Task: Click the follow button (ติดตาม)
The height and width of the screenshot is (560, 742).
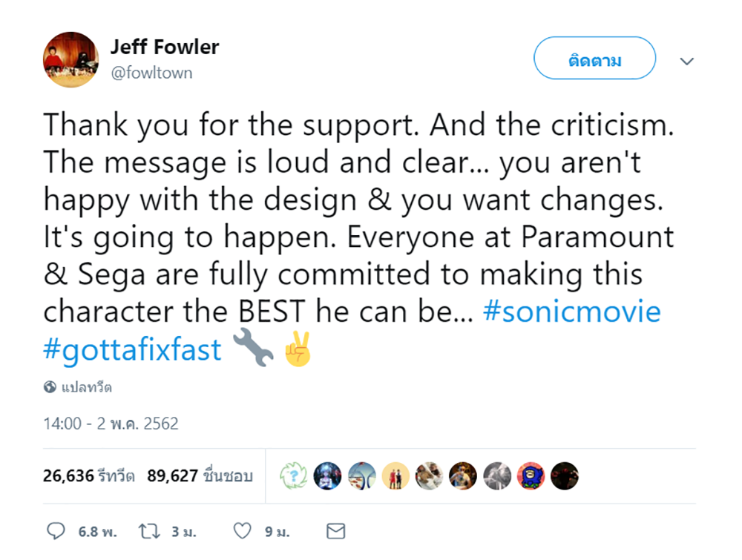Action: (x=594, y=60)
